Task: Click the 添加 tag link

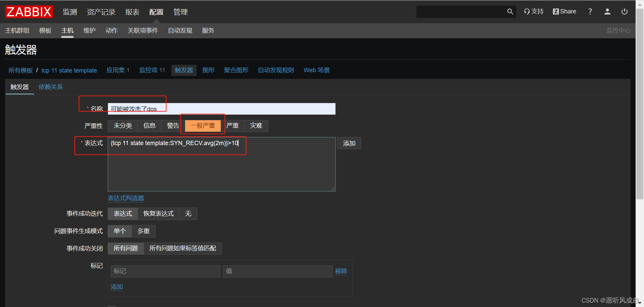Action: click(117, 287)
